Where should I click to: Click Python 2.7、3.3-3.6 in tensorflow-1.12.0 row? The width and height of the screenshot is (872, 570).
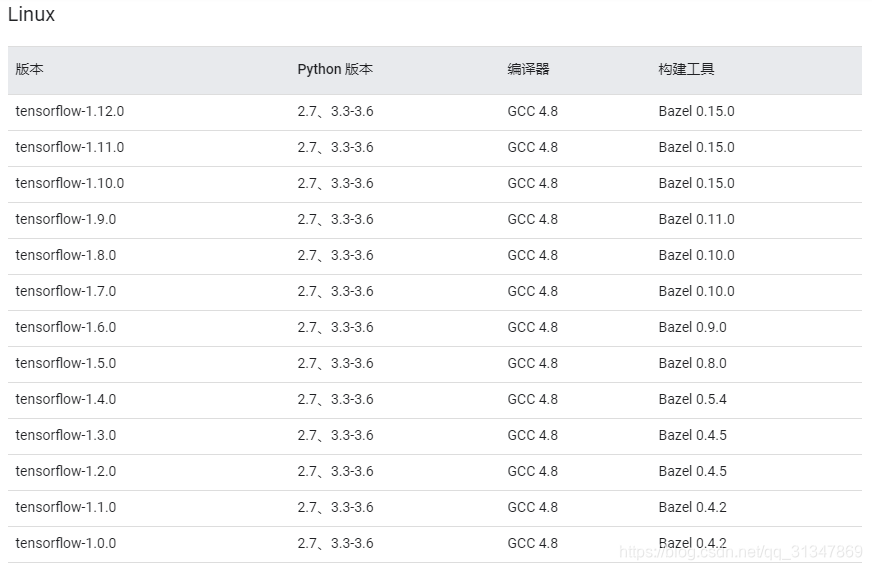tap(335, 111)
